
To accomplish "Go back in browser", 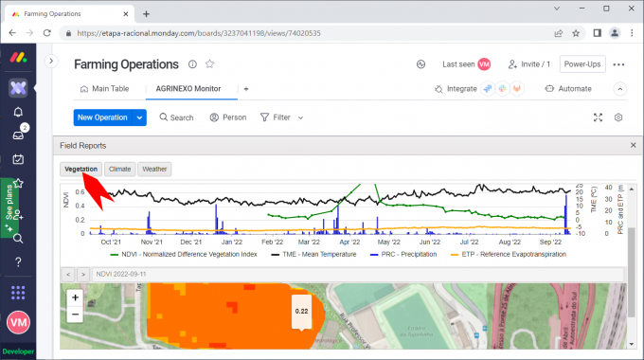I will click(12, 33).
